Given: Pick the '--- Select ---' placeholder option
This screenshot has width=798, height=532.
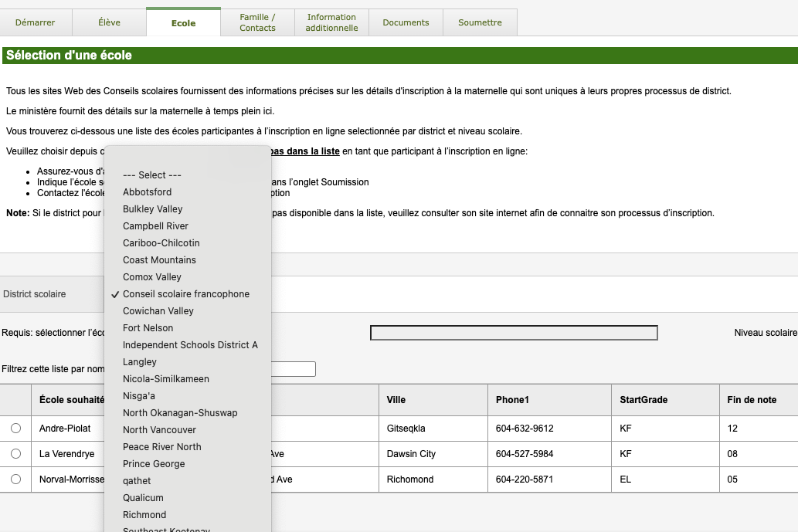Looking at the screenshot, I should coord(152,175).
